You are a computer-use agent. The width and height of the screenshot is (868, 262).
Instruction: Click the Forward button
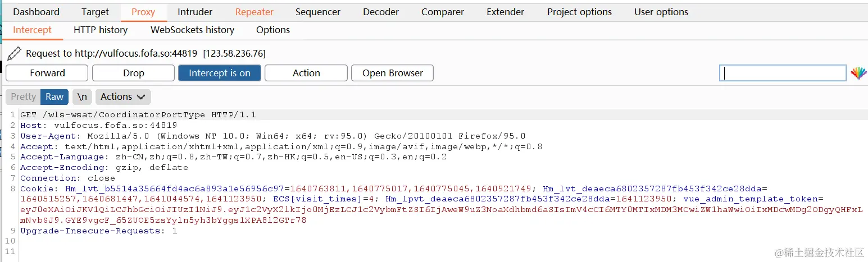pos(47,73)
